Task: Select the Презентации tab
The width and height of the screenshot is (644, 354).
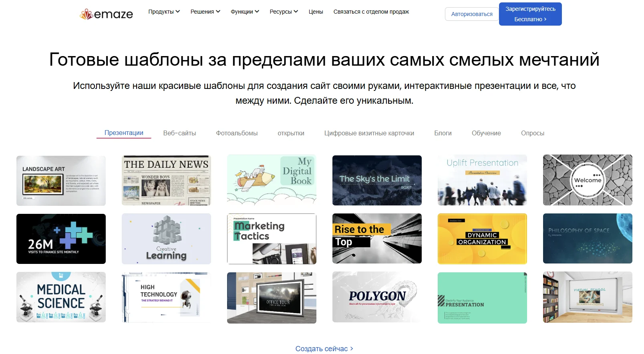Action: pyautogui.click(x=124, y=133)
